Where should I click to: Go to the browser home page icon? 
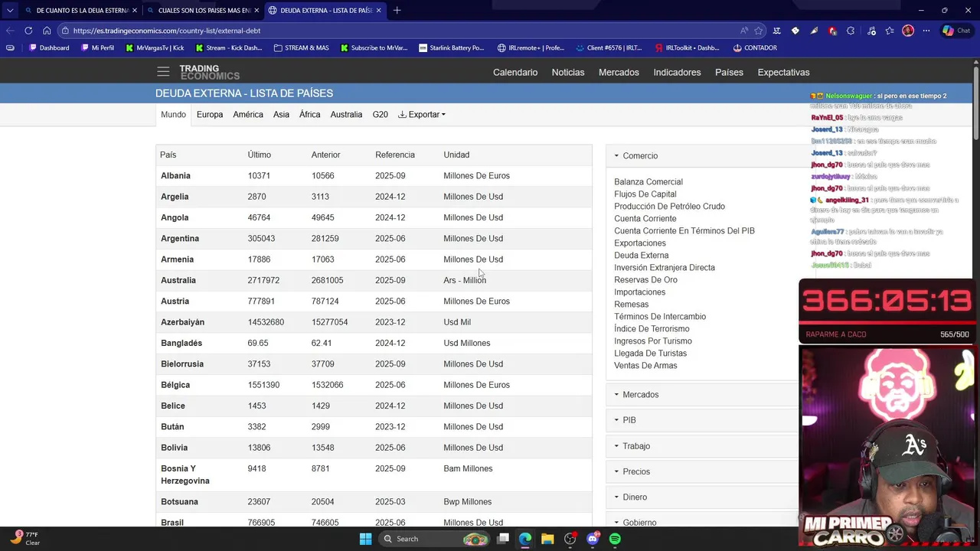(47, 31)
